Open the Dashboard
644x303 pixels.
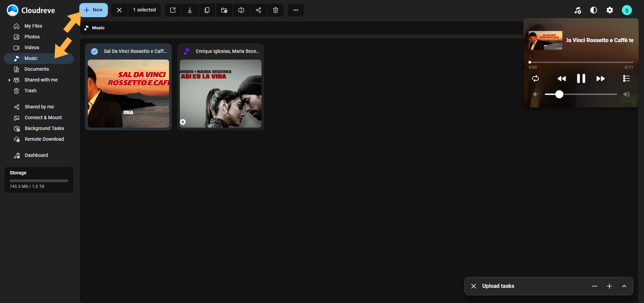[x=39, y=155]
